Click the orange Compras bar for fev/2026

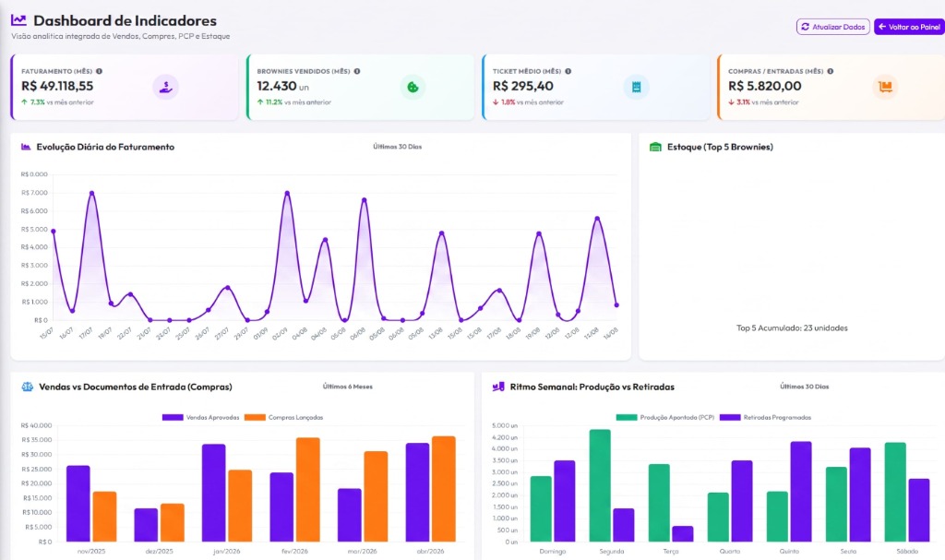[x=308, y=490]
